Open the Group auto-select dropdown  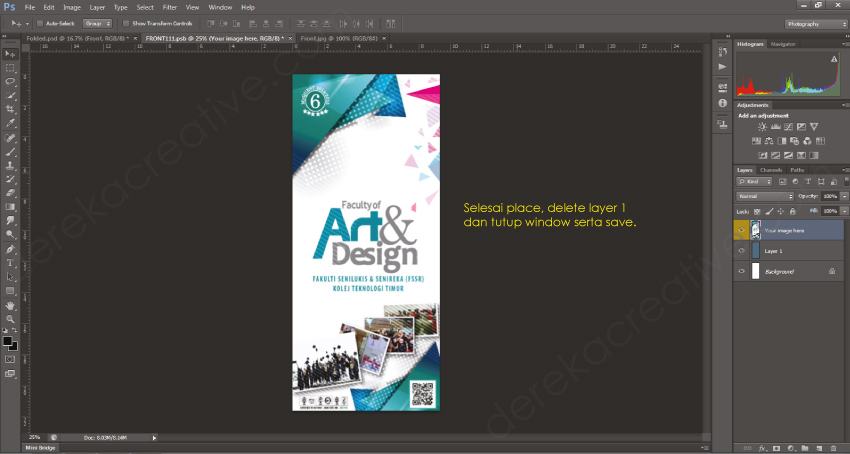tap(97, 22)
